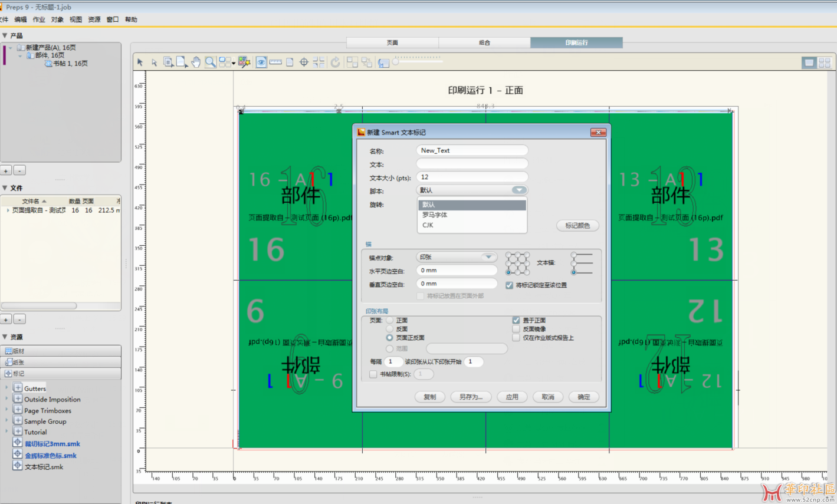Choose the page number selection tool
The width and height of the screenshot is (837, 504).
pos(168,62)
